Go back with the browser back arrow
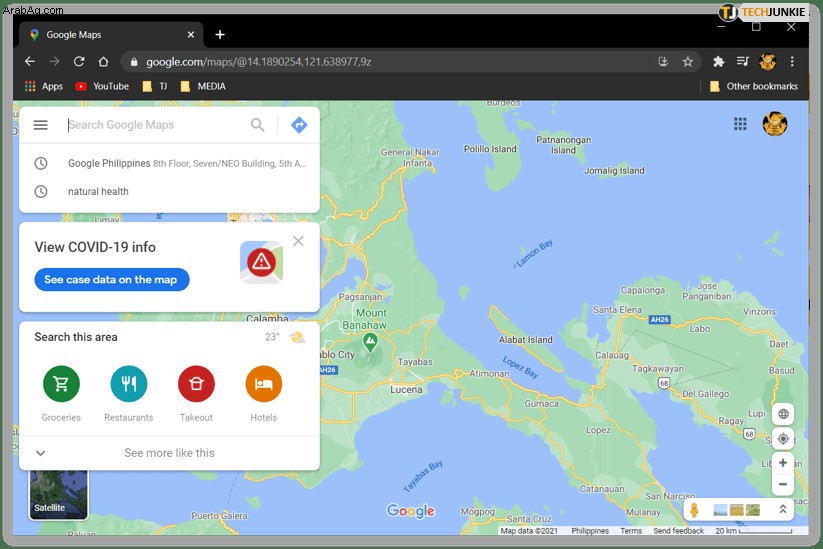Screen dimensions: 823x549 (30, 61)
